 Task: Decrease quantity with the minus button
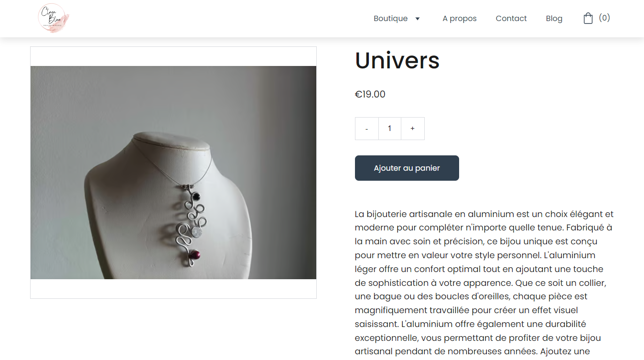point(367,129)
